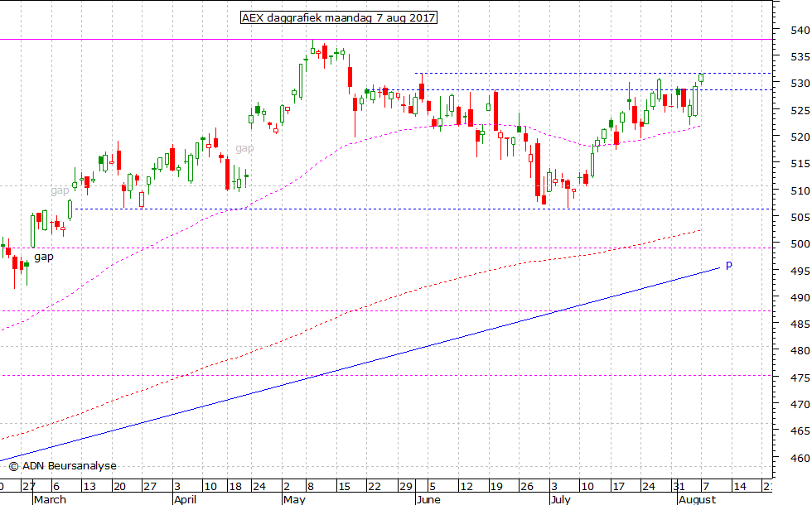This screenshot has width=812, height=505.
Task: Click the 'May' month label
Action: point(294,499)
